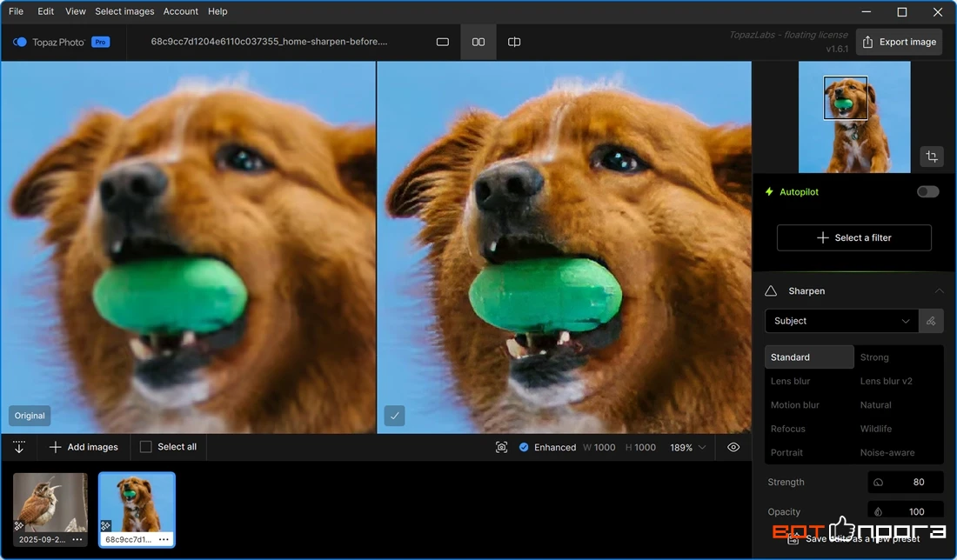Click the plus icon beside Add images
The image size is (957, 560).
[x=55, y=447]
